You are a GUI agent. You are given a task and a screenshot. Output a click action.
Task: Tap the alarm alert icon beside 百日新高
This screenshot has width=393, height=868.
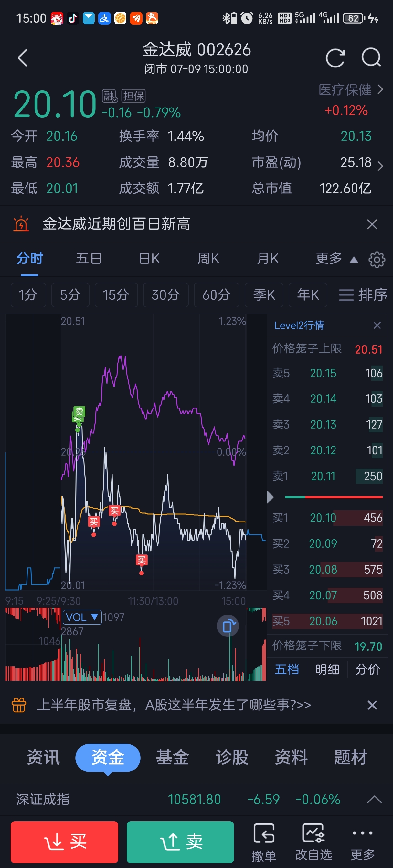point(21,224)
